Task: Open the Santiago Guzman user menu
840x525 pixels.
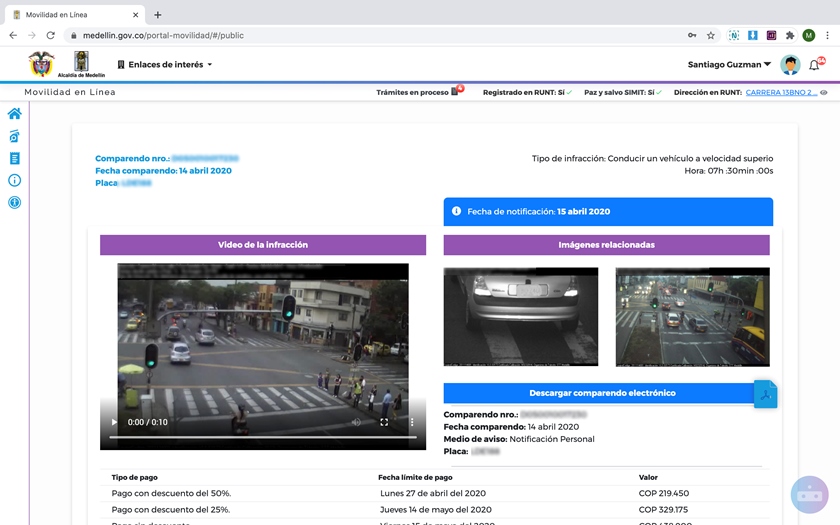Action: [729, 65]
